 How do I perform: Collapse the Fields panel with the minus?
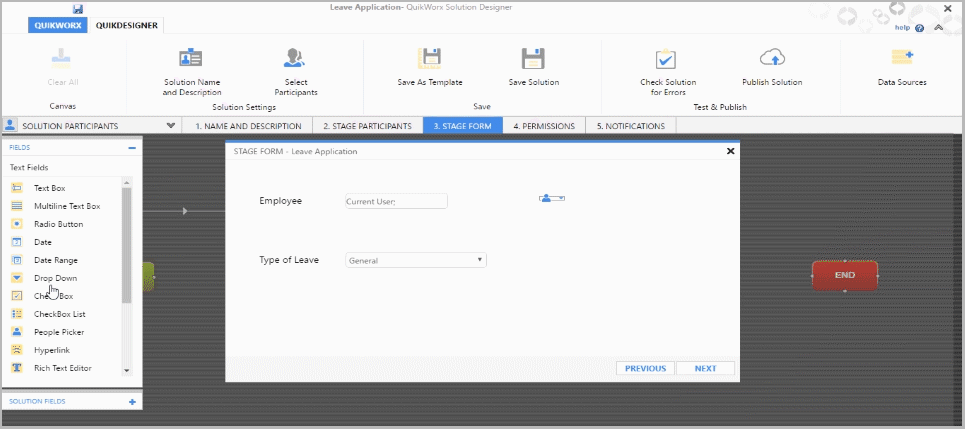[x=132, y=148]
